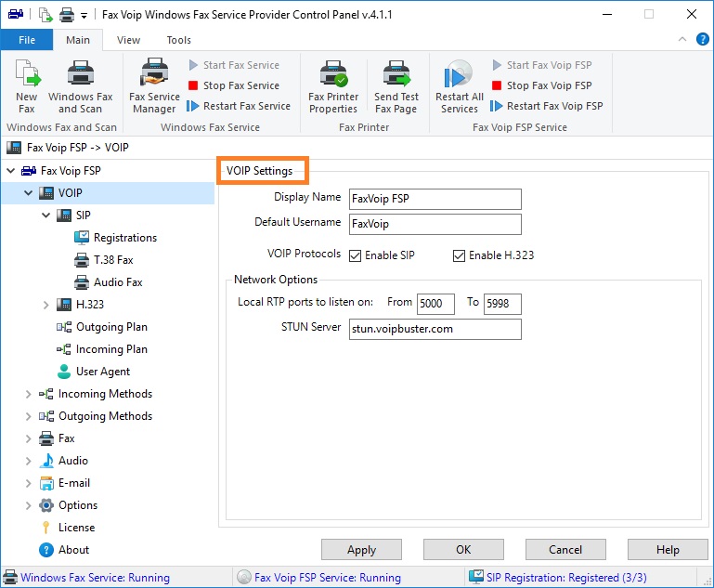Restart Fax Service from the ribbon
Screen dimensions: 714x588
point(239,106)
